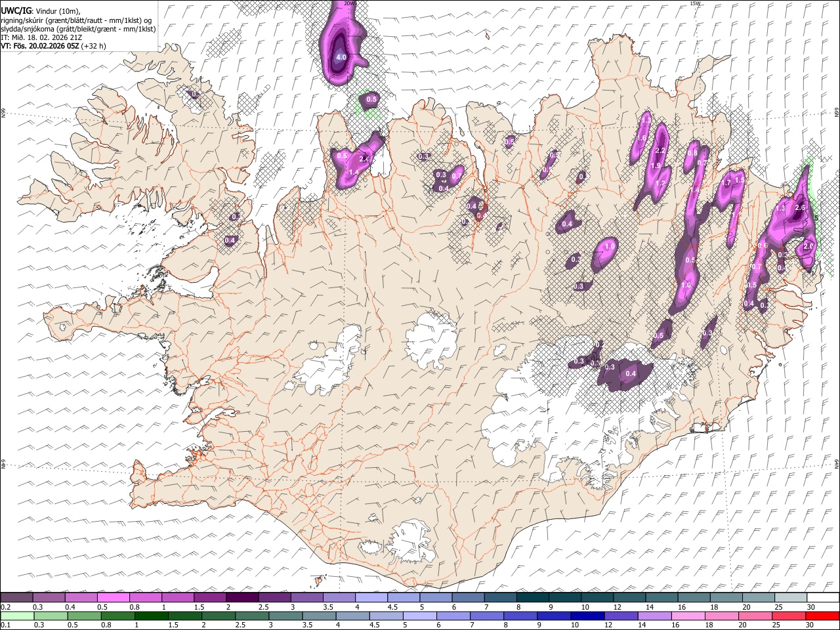Select the "rigning/skúrir (grænt/blátt/rautt - mm/1klst) og" line
The height and width of the screenshot is (630, 840).
click(x=77, y=20)
